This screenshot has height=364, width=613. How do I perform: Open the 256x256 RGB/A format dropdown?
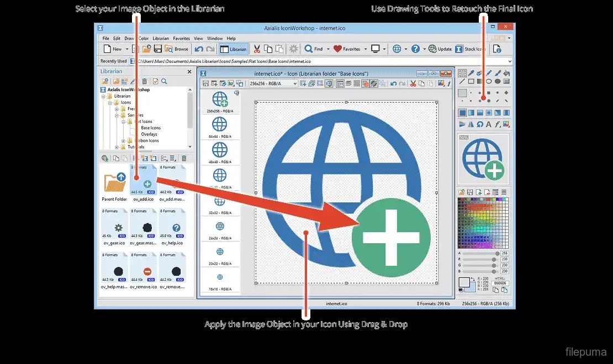294,83
